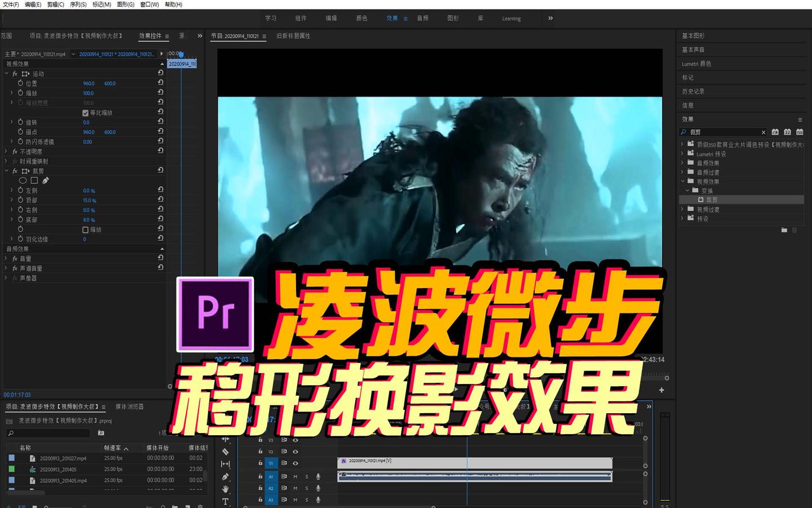This screenshot has width=812, height=508.
Task: Switch to the 编辑 workspace
Action: pos(331,18)
